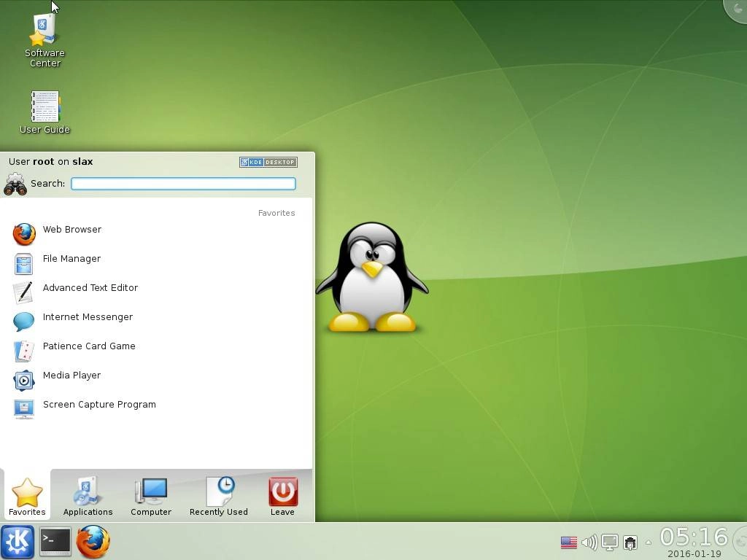Open the device notifier tray icon
The height and width of the screenshot is (560, 747).
(x=630, y=542)
